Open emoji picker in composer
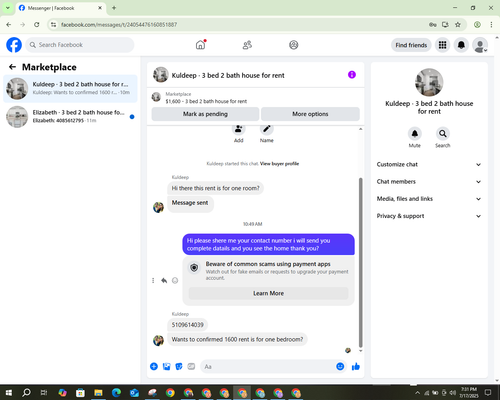The image size is (500, 400). pyautogui.click(x=340, y=367)
